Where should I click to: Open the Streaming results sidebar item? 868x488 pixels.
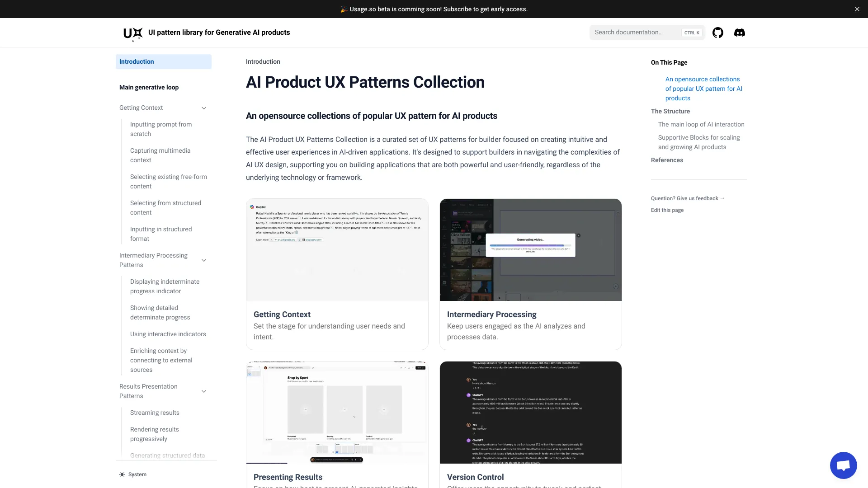[x=154, y=413]
